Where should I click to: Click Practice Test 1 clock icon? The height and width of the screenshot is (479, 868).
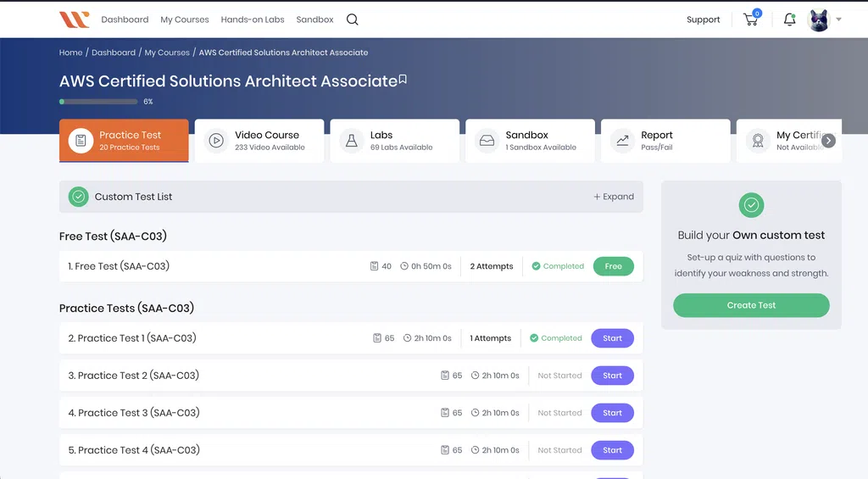[408, 338]
